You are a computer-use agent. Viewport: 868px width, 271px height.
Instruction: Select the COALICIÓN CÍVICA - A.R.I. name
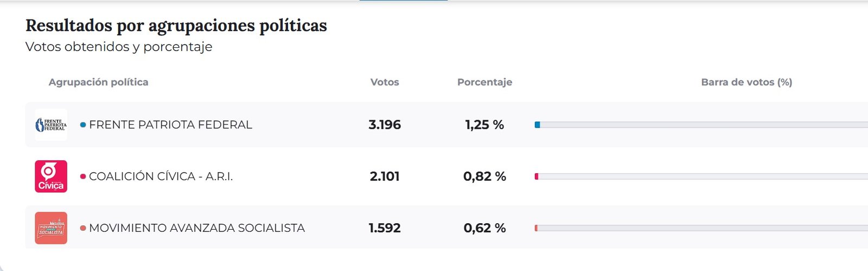click(x=161, y=177)
